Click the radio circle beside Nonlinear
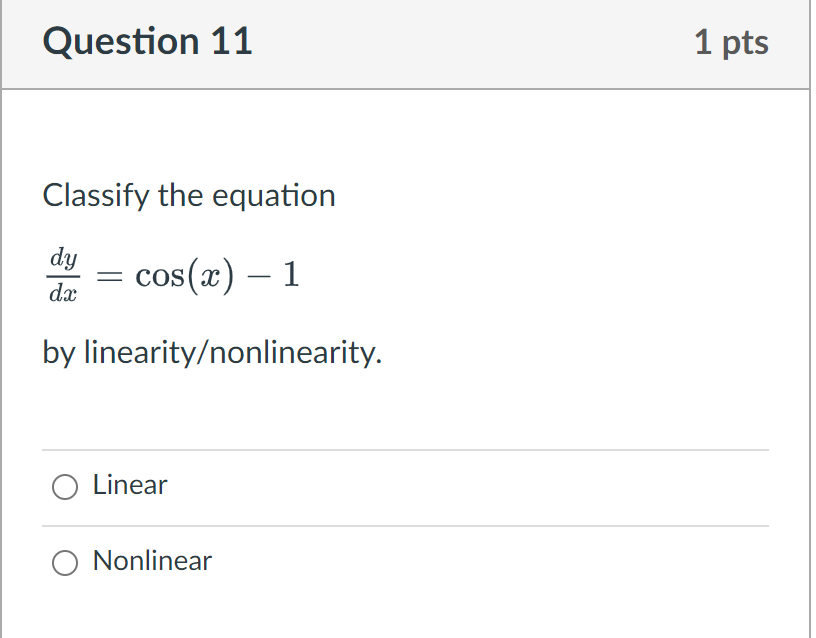Image resolution: width=816 pixels, height=638 pixels. (x=65, y=562)
